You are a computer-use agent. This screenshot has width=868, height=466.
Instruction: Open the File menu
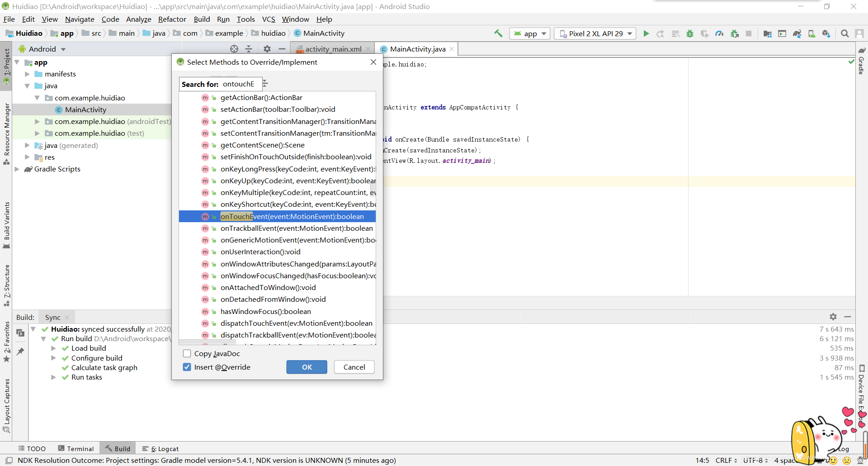(9, 19)
